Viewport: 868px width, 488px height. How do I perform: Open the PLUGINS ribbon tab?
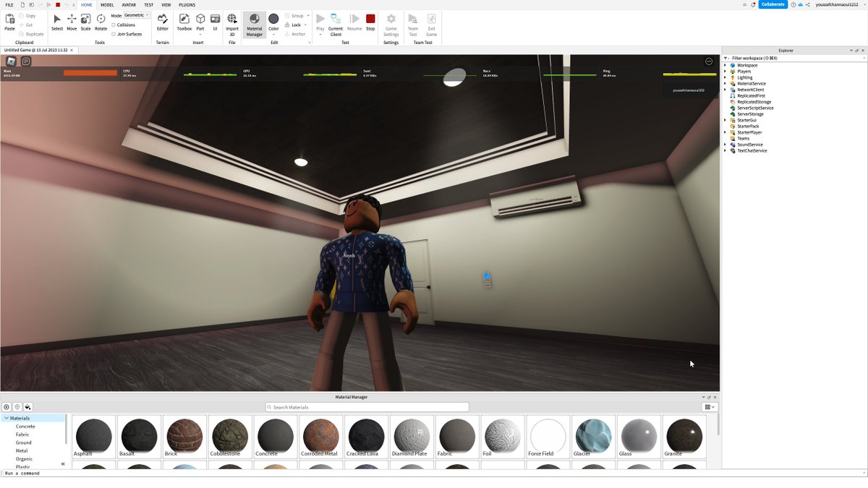pos(187,4)
